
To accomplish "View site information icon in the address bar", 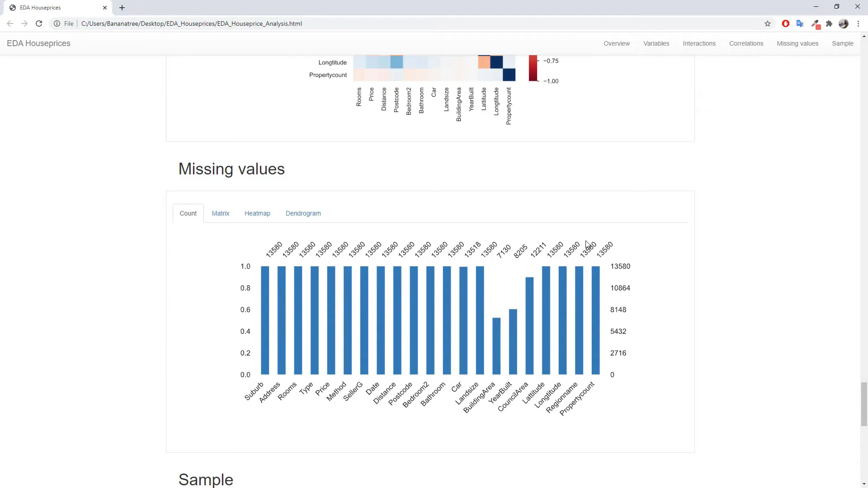I will coord(57,23).
